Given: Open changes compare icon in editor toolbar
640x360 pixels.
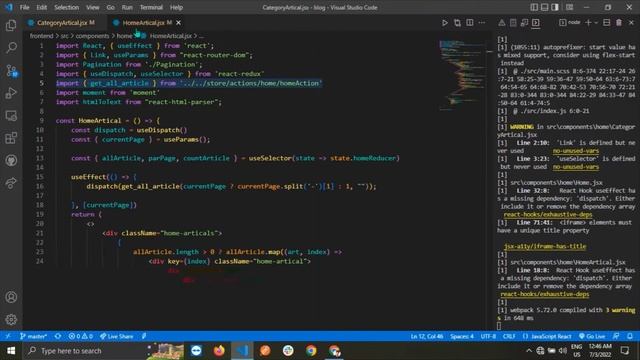Looking at the screenshot, I should pos(457,23).
